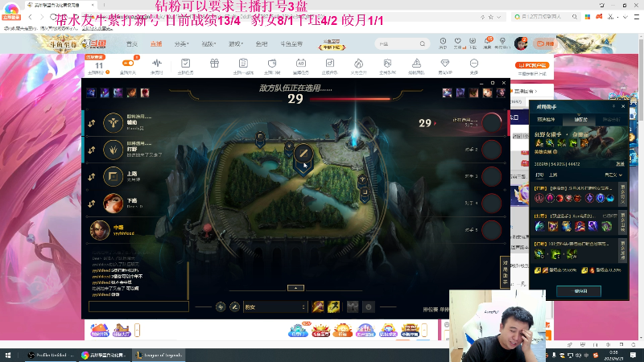Open the history clock icon in header
The height and width of the screenshot is (362, 644).
pos(443,43)
